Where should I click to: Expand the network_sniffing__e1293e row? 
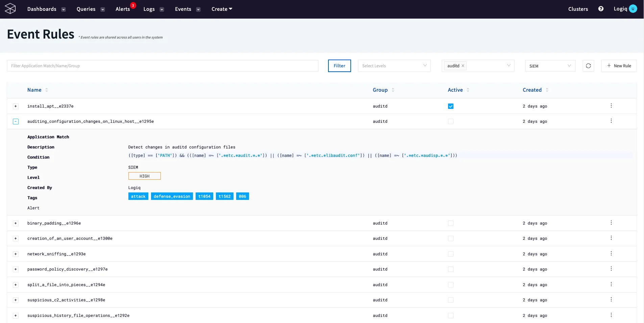[16, 254]
